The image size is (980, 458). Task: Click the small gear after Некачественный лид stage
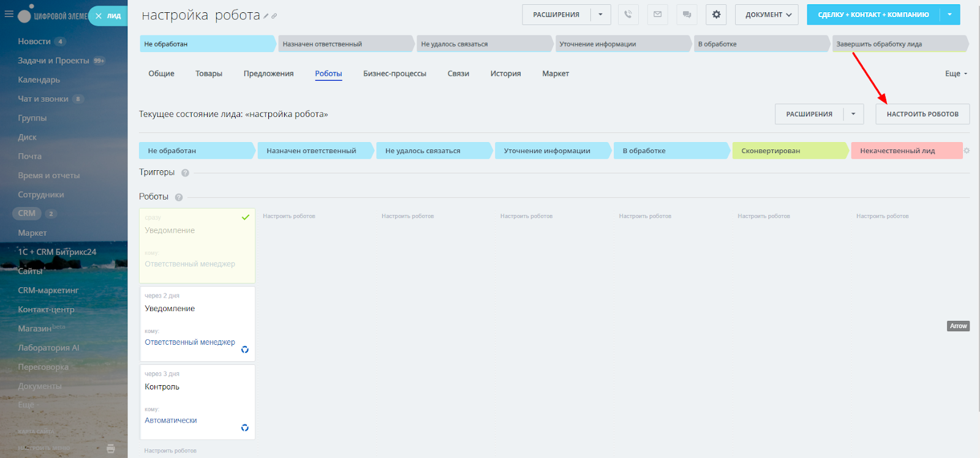(967, 151)
